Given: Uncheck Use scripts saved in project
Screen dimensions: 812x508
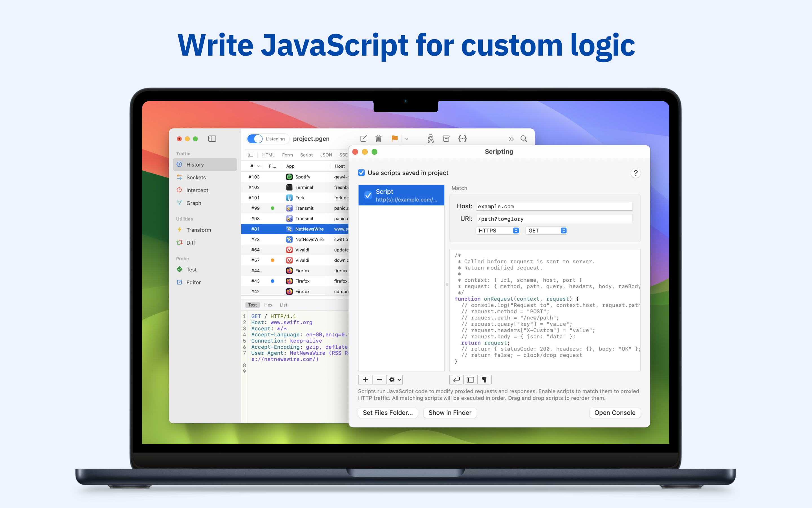Looking at the screenshot, I should [x=361, y=173].
